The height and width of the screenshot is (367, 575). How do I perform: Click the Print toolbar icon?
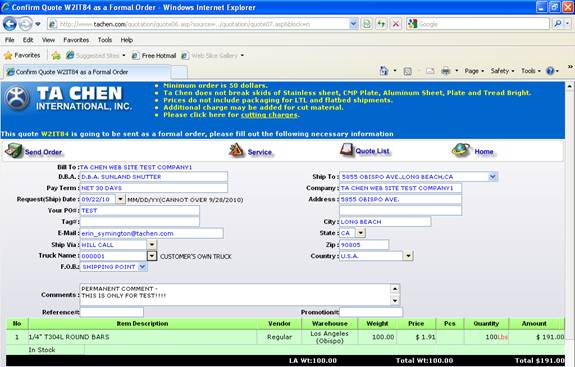point(446,71)
